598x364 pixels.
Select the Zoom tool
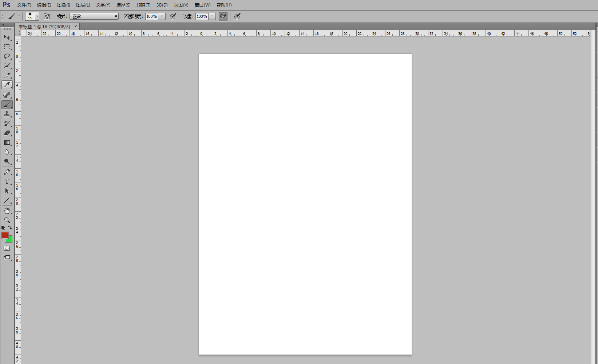7,220
